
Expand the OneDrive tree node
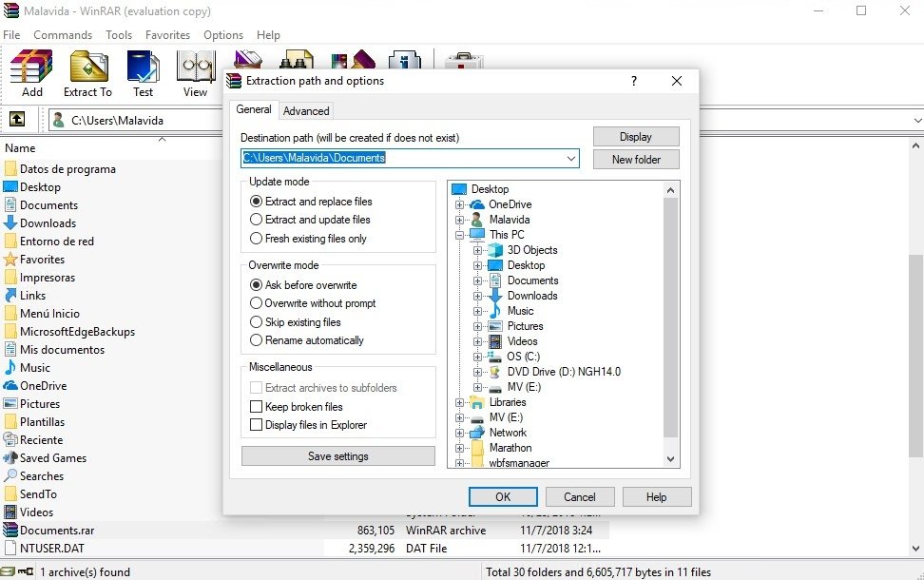tap(459, 204)
